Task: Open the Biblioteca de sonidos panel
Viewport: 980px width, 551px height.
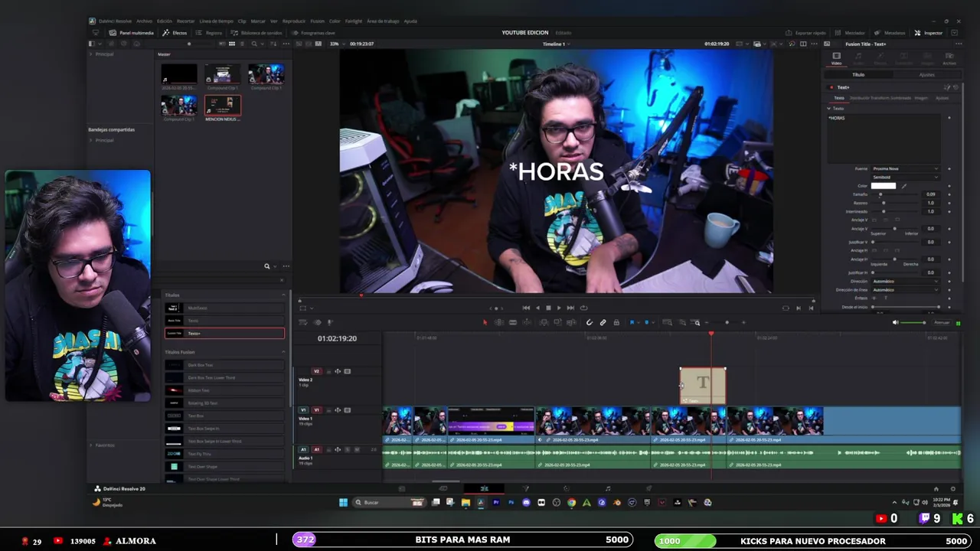Action: [256, 33]
